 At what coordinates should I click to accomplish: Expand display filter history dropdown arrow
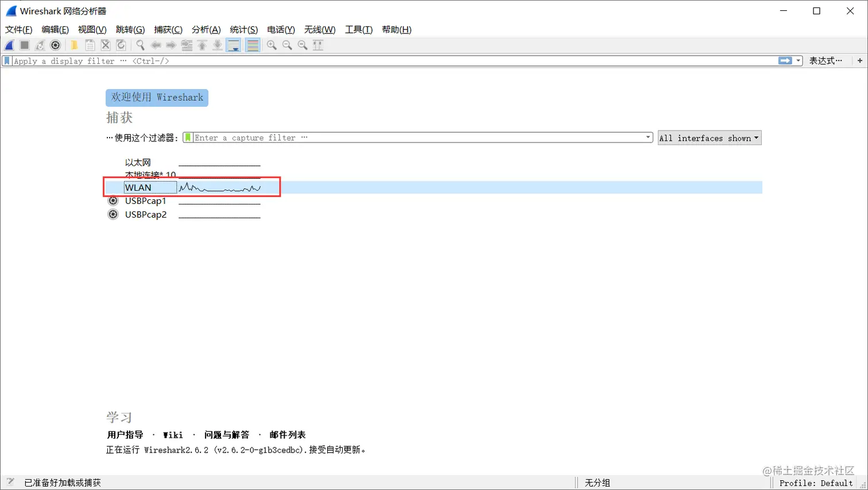(x=798, y=61)
